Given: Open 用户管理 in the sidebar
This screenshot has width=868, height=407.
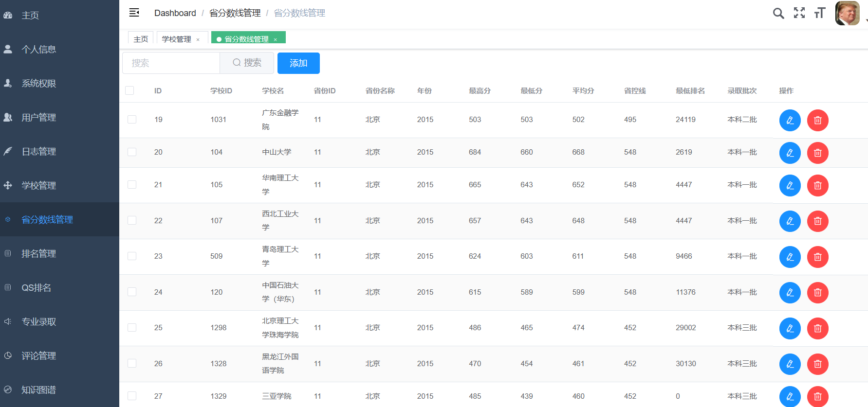Looking at the screenshot, I should pyautogui.click(x=59, y=117).
